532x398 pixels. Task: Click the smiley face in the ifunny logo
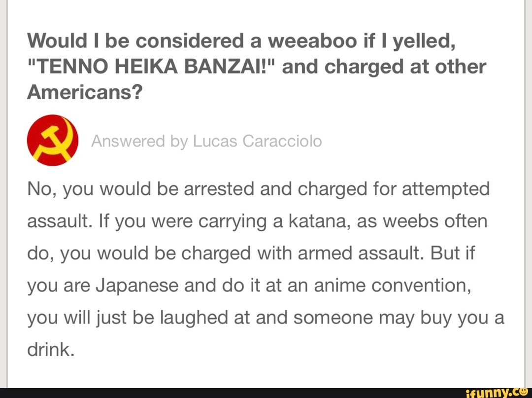click(524, 391)
